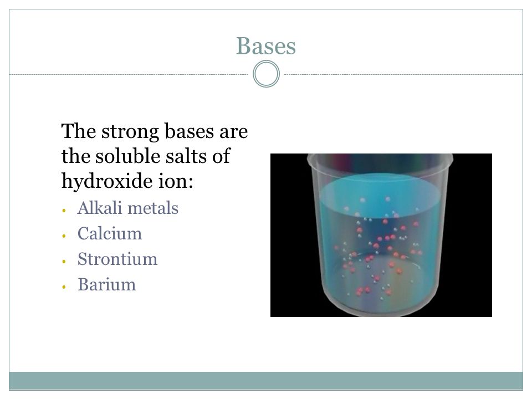Click the beaker image
The image size is (532, 399).
click(381, 235)
